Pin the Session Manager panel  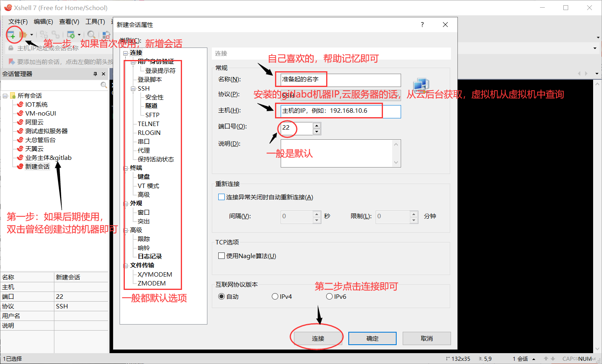click(x=95, y=74)
